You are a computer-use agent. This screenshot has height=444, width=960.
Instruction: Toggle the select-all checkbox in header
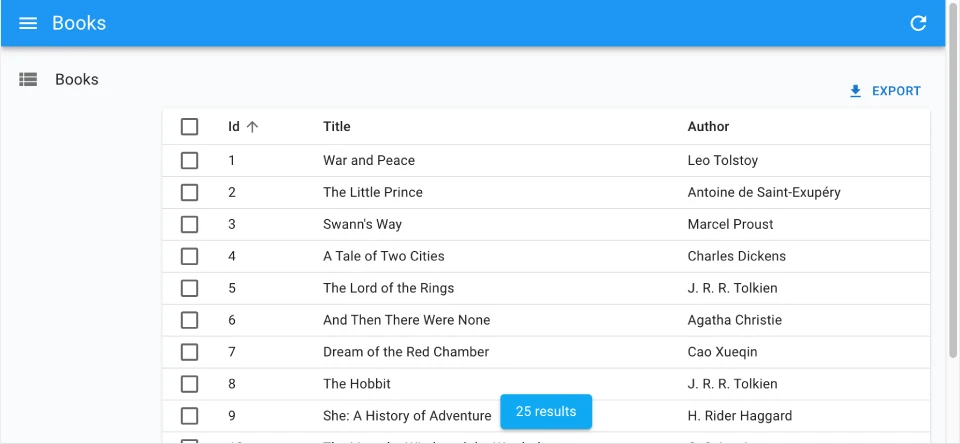[190, 127]
